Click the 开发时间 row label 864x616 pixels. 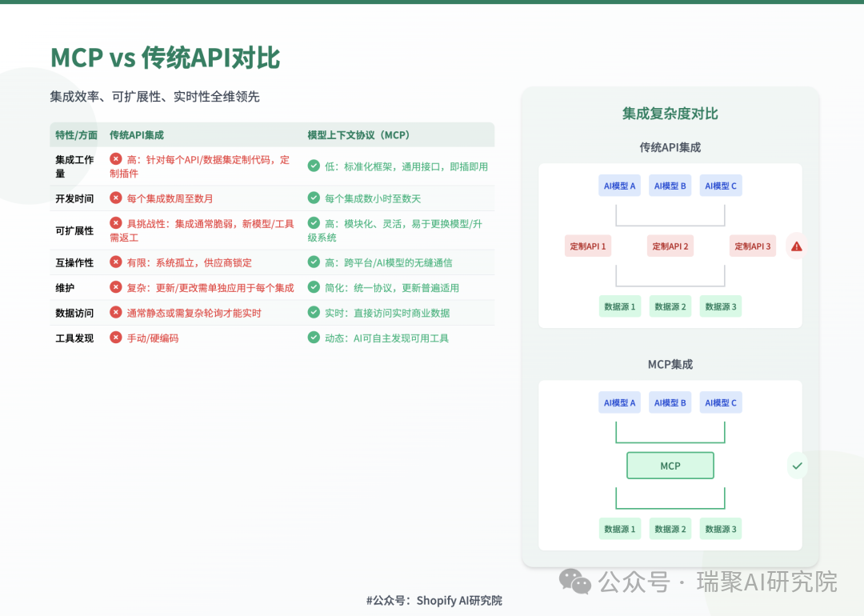[74, 198]
